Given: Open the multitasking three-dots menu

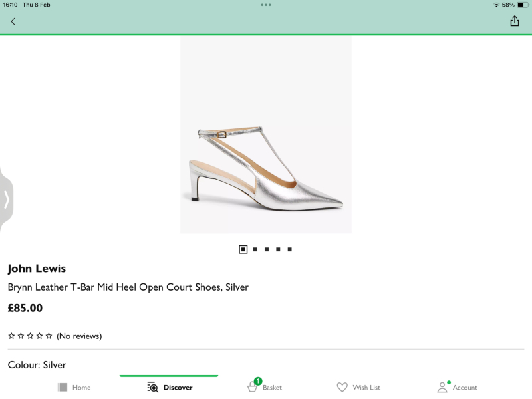Looking at the screenshot, I should click(x=265, y=5).
